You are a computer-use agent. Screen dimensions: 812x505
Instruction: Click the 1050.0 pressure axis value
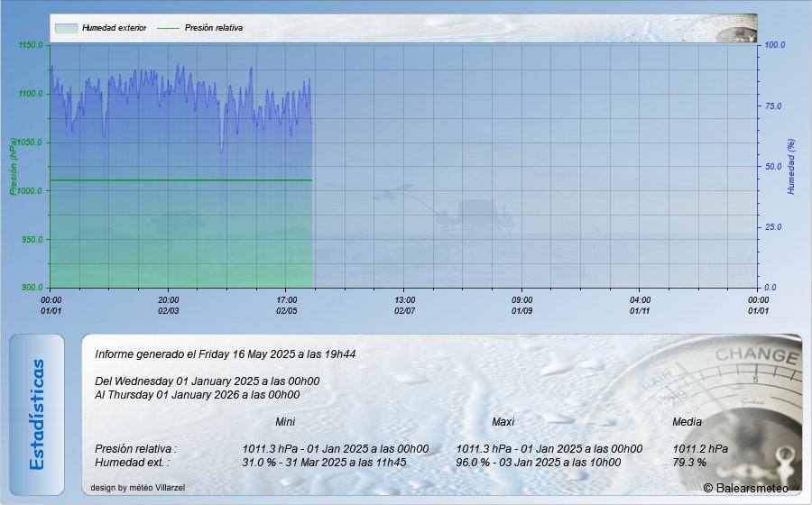click(31, 142)
